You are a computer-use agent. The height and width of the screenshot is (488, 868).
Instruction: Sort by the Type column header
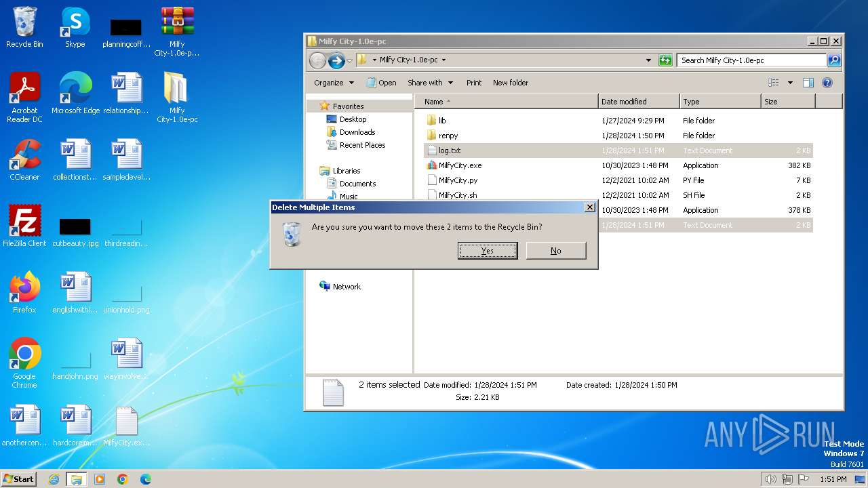[720, 102]
